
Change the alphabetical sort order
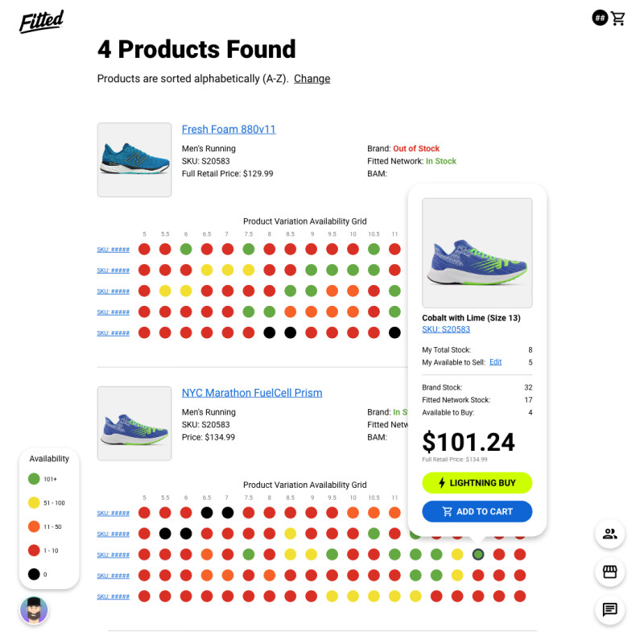point(312,79)
